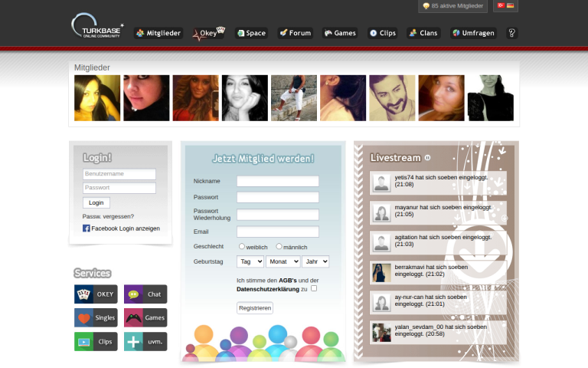588x368 pixels.
Task: Focus the Passwort login field
Action: 119,188
